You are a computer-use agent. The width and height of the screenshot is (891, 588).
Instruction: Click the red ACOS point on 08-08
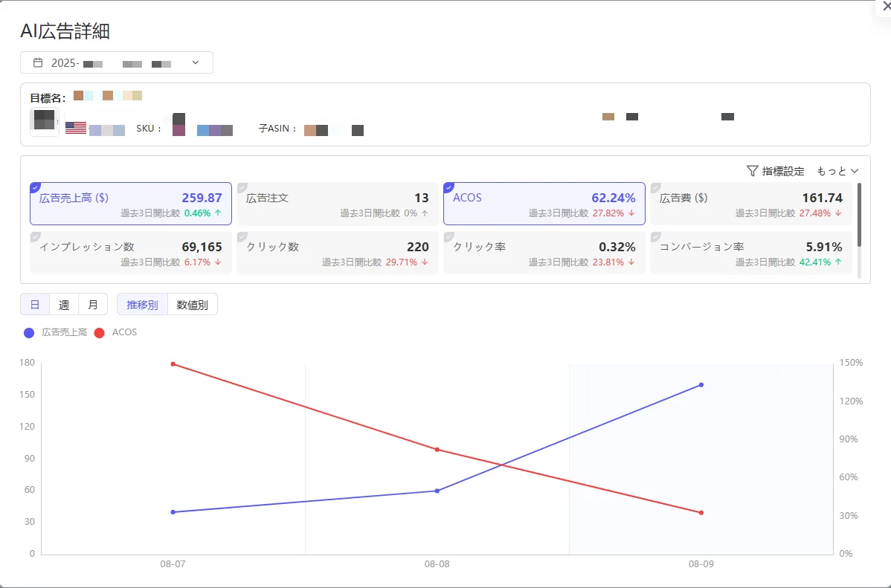pos(437,450)
